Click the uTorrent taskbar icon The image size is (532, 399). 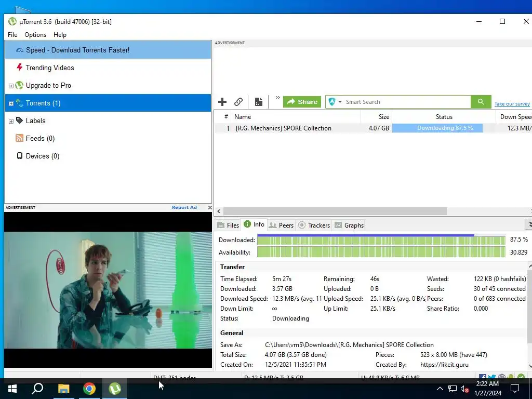(115, 389)
